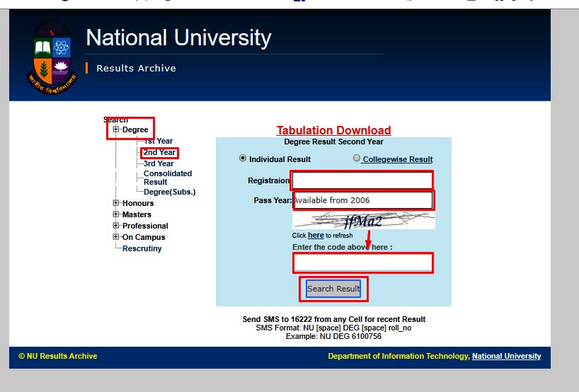Focus the Registration number input field
The height and width of the screenshot is (392, 579).
pos(362,180)
